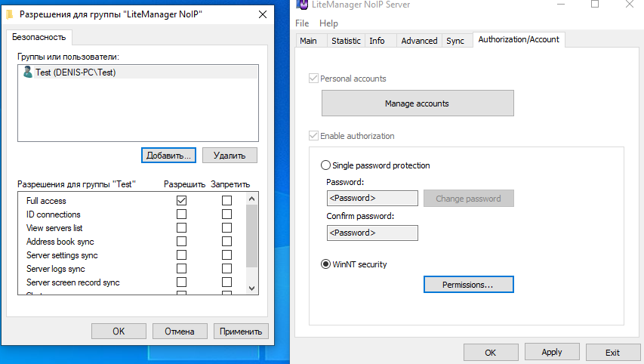The width and height of the screenshot is (644, 364).
Task: Check Deny for Server settings sync
Action: (x=226, y=254)
